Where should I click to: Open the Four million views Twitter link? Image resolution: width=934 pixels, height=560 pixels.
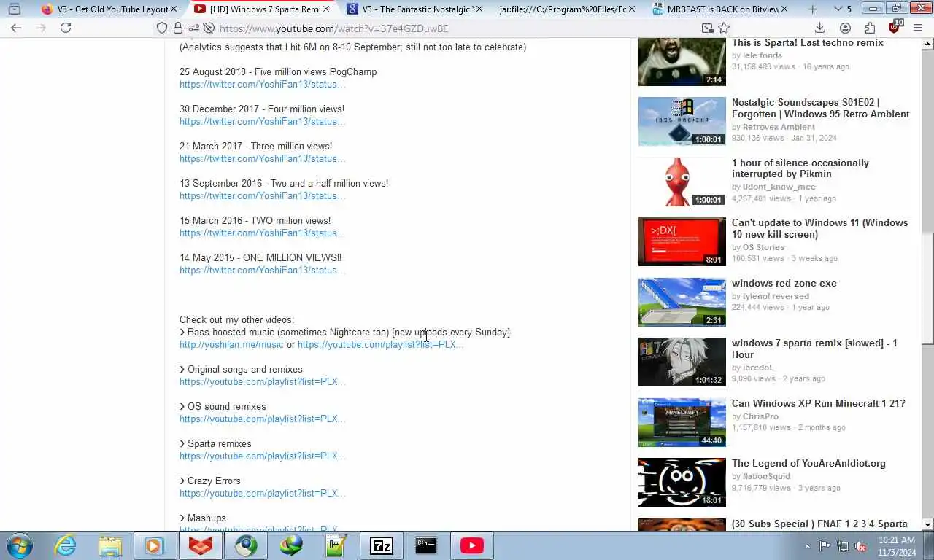(263, 121)
